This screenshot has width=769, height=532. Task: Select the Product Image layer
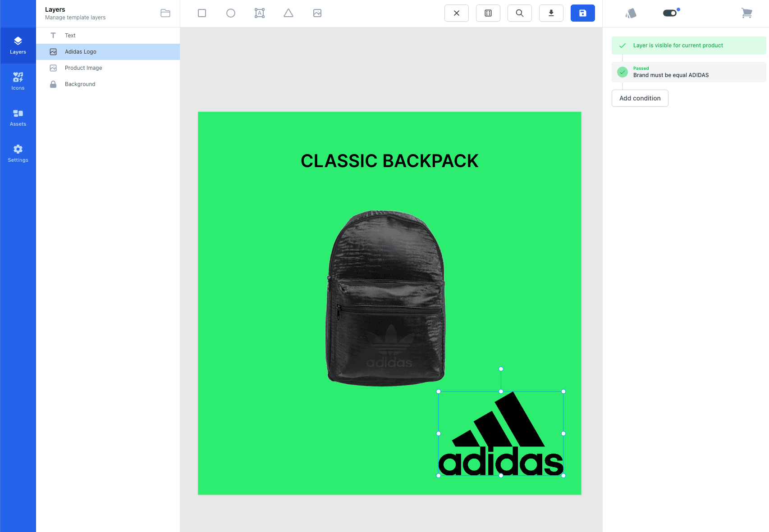(x=83, y=68)
